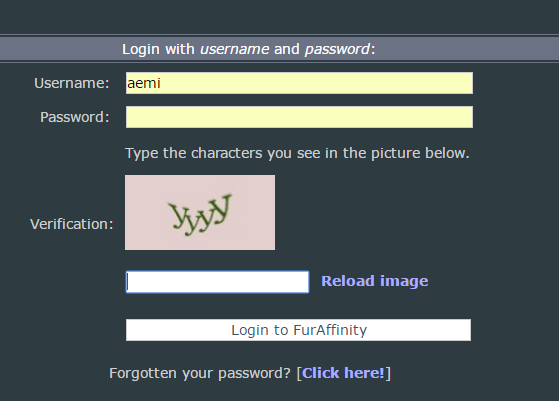The width and height of the screenshot is (559, 401).
Task: Click the green distorted captcha letters
Action: pos(200,215)
